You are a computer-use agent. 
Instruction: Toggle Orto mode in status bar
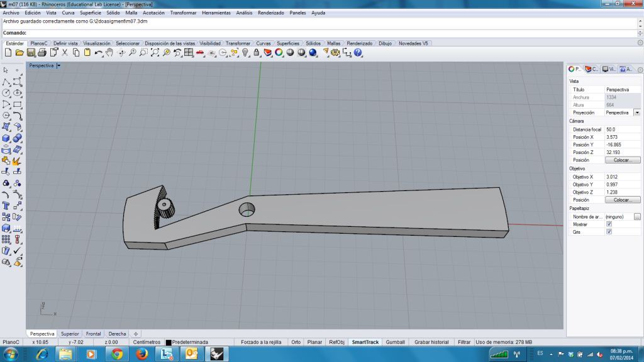[x=296, y=342]
